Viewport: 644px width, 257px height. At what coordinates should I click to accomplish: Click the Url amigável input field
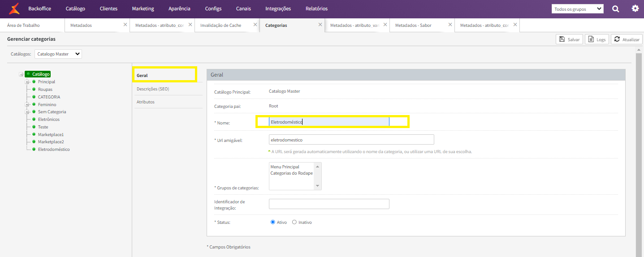(351, 140)
